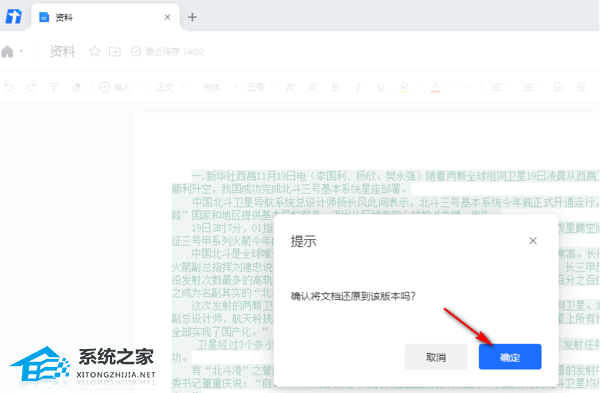Click the paragraph beginning 一.新华社西昌11月19日电
This screenshot has width=600, height=393.
(x=385, y=182)
